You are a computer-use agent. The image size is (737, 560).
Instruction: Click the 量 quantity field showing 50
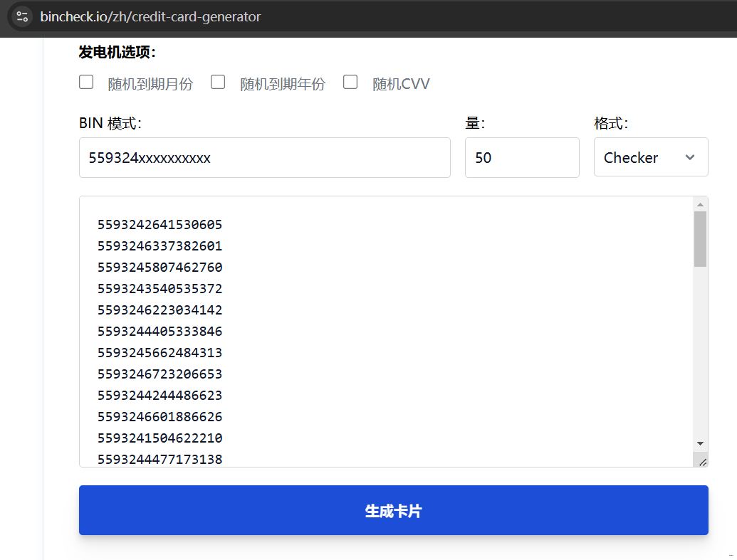(522, 157)
